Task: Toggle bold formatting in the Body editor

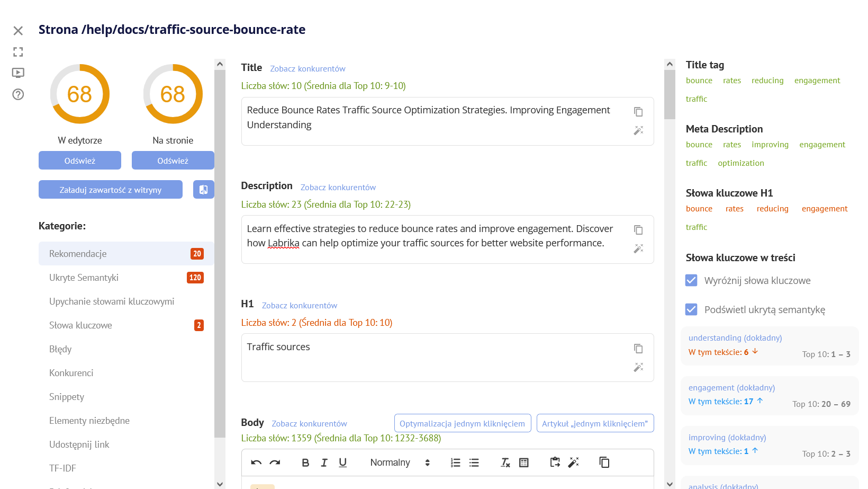Action: pyautogui.click(x=305, y=462)
